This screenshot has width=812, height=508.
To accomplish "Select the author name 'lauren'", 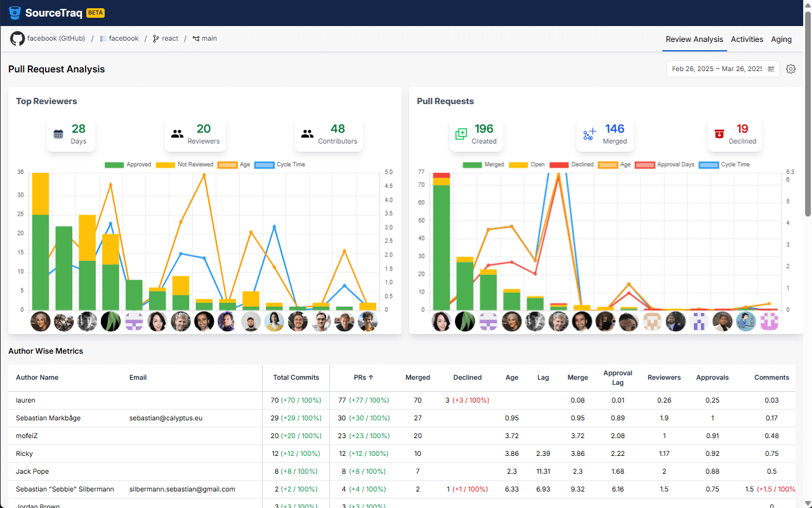I will (x=25, y=400).
